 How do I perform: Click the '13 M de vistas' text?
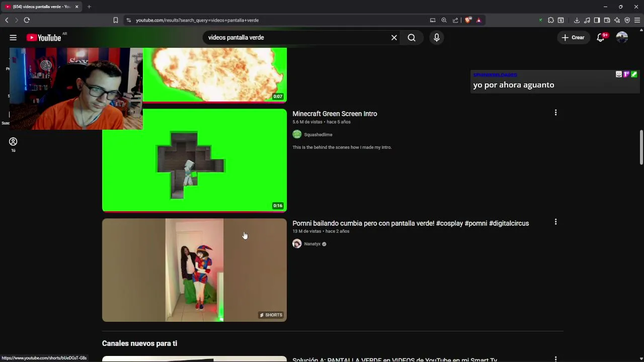tap(307, 231)
